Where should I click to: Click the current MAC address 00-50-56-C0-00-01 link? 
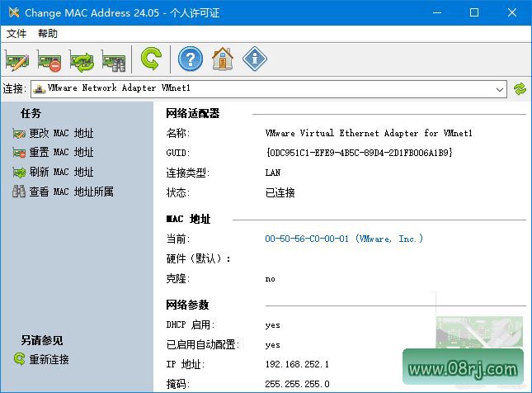pyautogui.click(x=344, y=239)
